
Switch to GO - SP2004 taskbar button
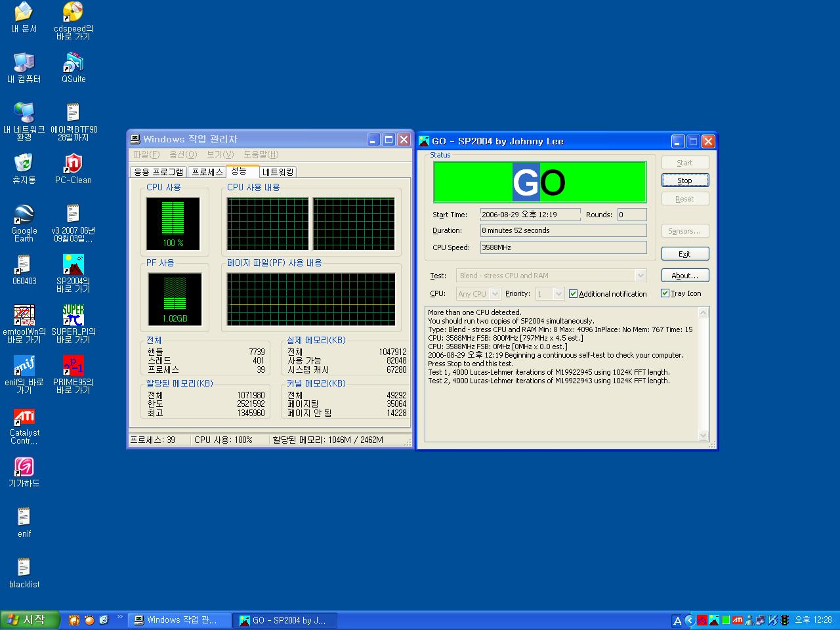[286, 620]
